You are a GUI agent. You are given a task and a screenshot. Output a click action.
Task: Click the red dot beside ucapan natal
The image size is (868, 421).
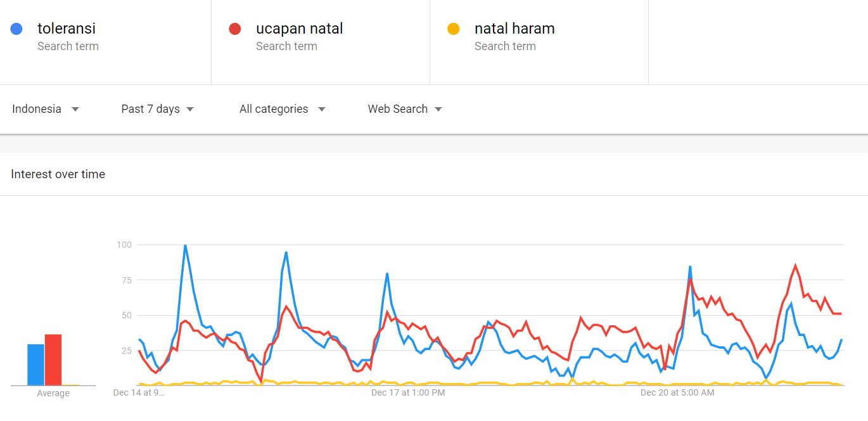[x=235, y=29]
